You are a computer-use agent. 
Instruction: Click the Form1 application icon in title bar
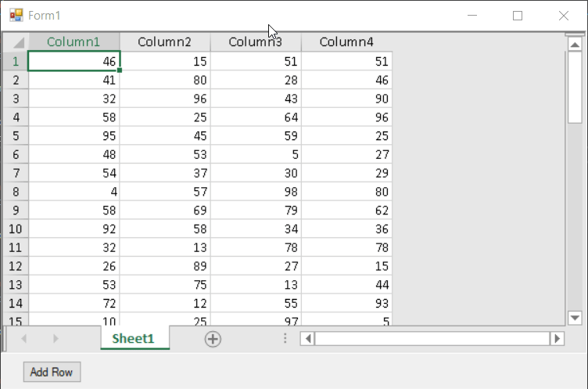[x=16, y=16]
